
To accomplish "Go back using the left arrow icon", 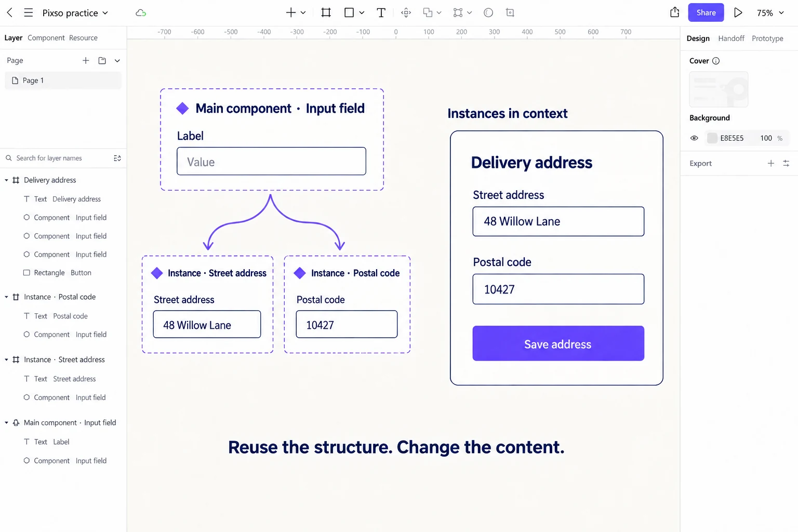I will 9,12.
